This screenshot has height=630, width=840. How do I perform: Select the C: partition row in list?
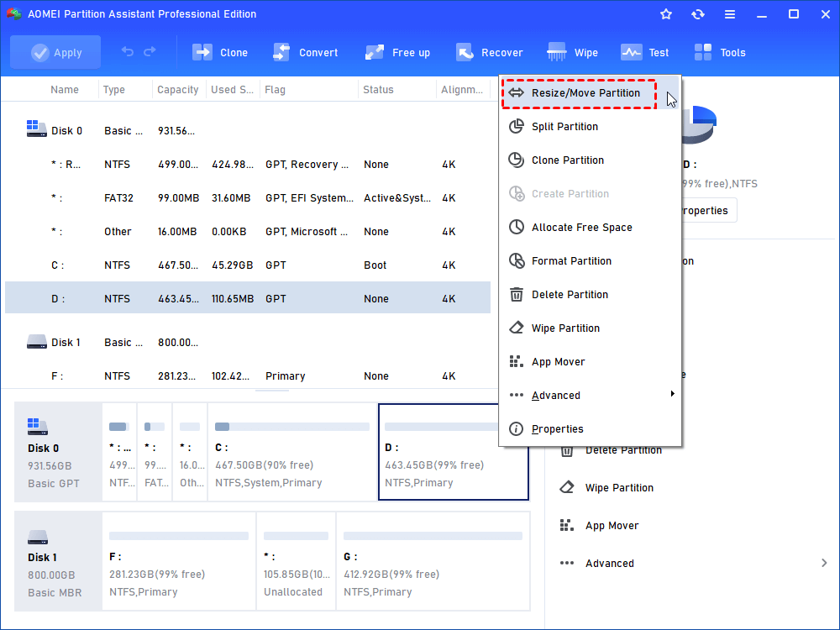[248, 265]
